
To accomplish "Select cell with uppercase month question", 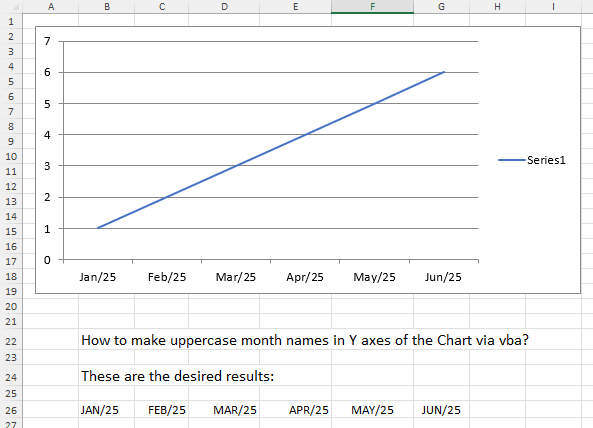I will pos(304,340).
